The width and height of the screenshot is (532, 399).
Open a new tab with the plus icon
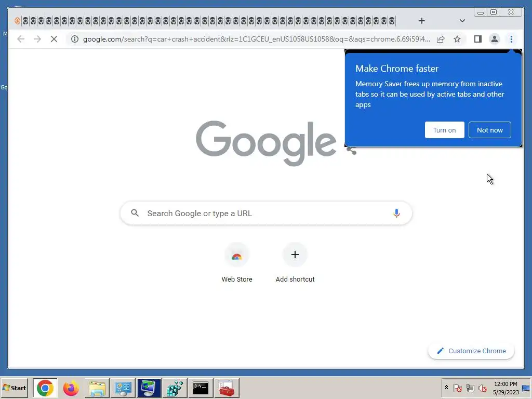pyautogui.click(x=421, y=21)
